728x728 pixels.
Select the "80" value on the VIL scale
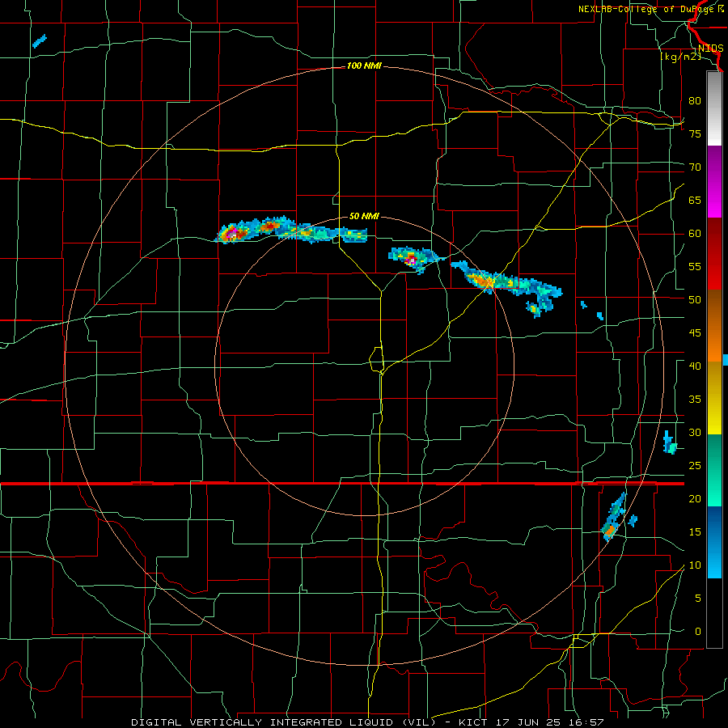(x=695, y=101)
